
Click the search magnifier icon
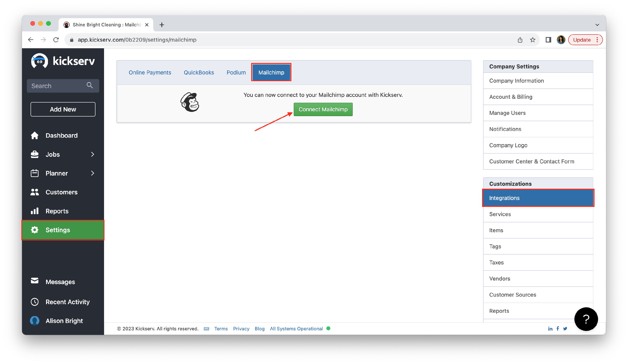89,85
